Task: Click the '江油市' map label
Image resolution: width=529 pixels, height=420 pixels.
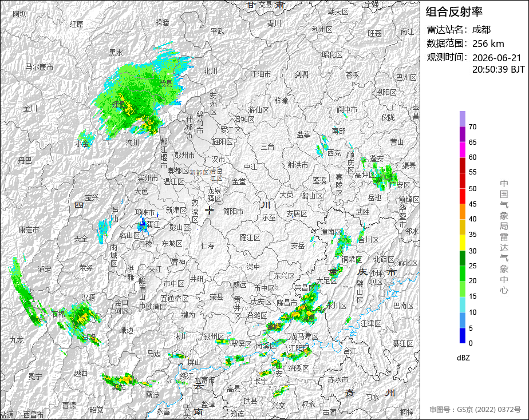Action: point(261,73)
